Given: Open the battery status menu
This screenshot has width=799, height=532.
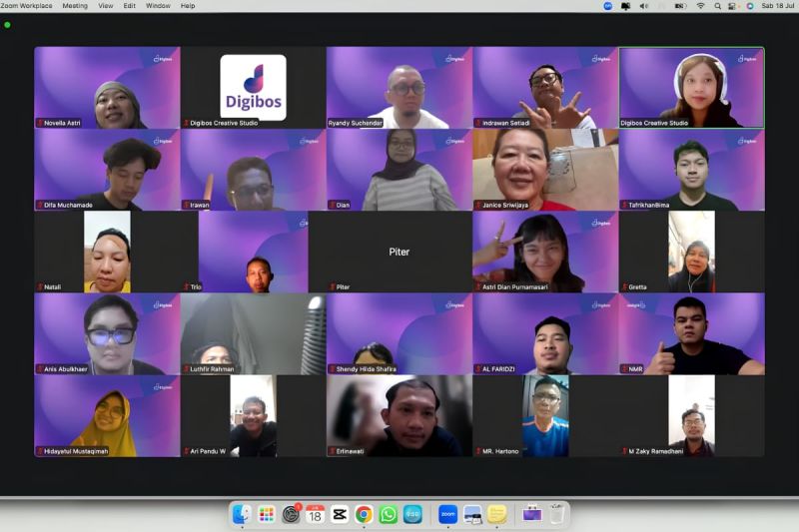Looking at the screenshot, I should click(x=680, y=6).
